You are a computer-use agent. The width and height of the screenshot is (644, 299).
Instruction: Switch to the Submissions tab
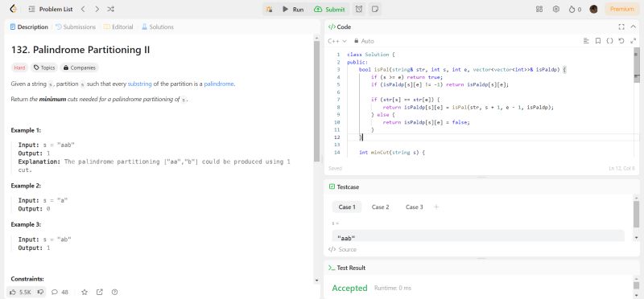pos(76,27)
